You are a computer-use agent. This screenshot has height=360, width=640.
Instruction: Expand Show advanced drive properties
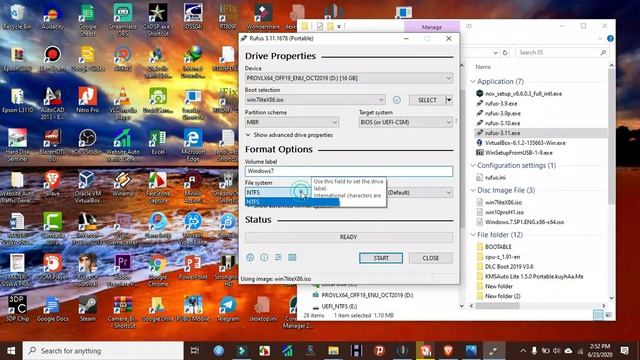289,135
